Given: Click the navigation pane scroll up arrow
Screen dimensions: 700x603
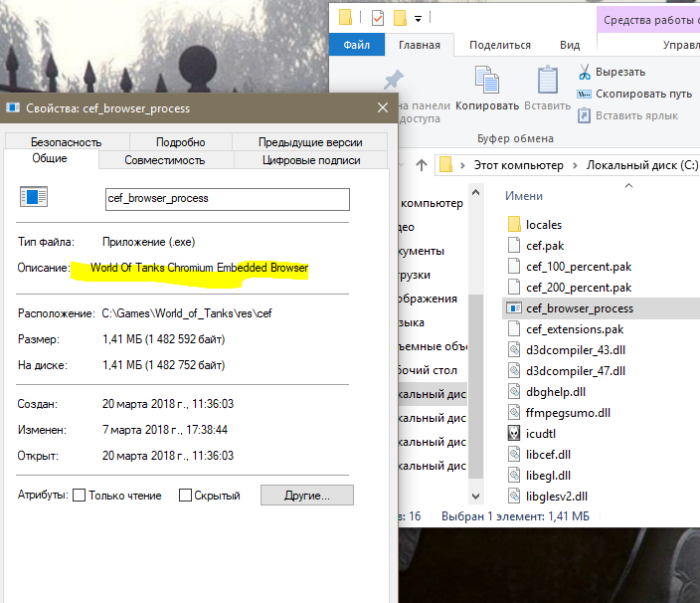Looking at the screenshot, I should (476, 192).
